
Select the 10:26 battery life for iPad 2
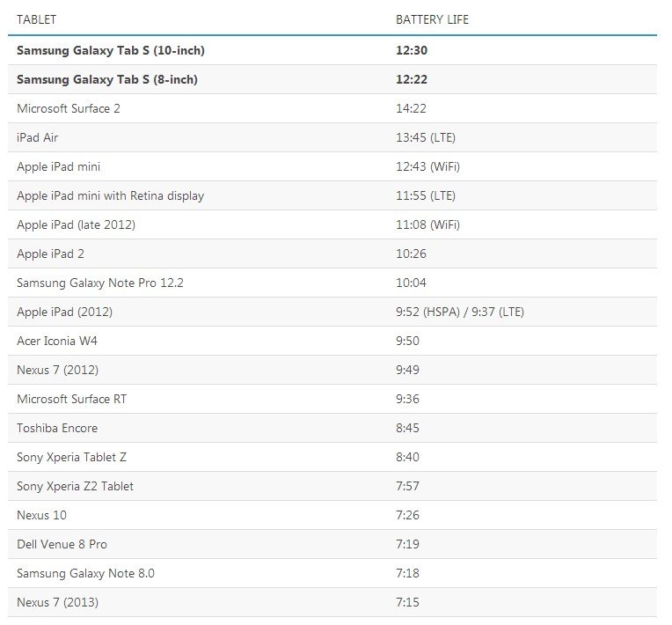point(411,254)
